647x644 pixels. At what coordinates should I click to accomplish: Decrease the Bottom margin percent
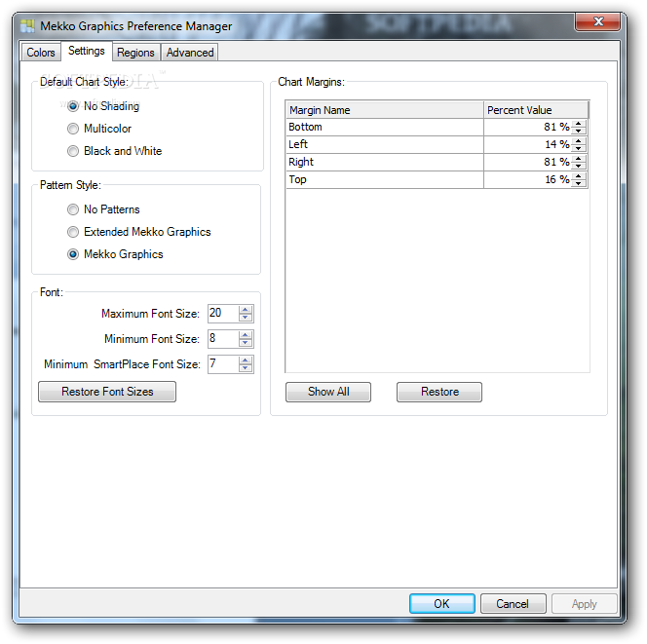click(579, 131)
